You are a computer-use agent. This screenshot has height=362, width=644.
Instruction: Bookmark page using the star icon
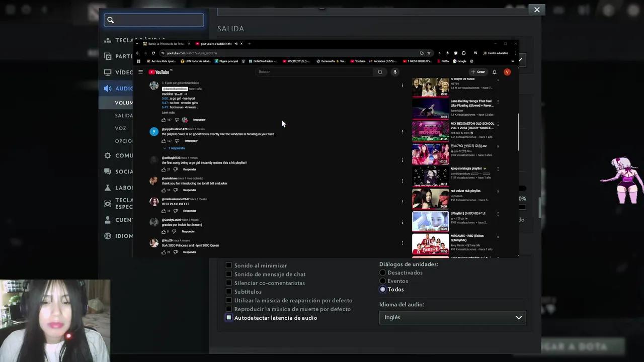click(x=429, y=53)
